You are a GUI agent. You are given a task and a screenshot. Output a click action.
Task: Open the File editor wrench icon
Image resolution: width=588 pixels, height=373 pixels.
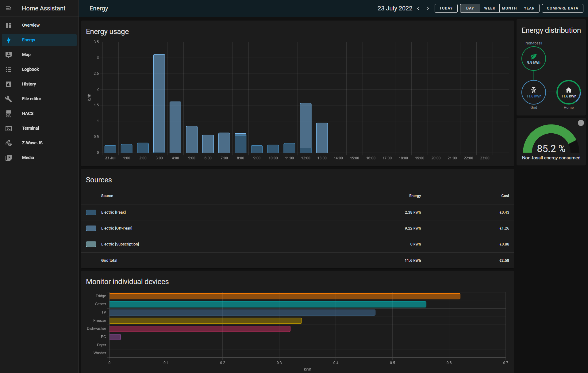(x=9, y=99)
